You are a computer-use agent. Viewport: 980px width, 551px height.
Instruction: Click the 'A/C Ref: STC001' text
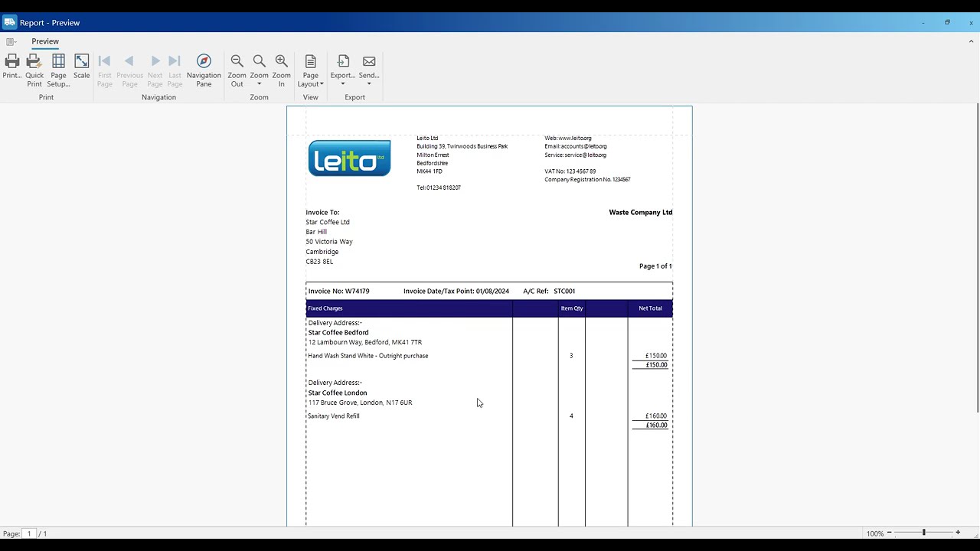point(549,291)
